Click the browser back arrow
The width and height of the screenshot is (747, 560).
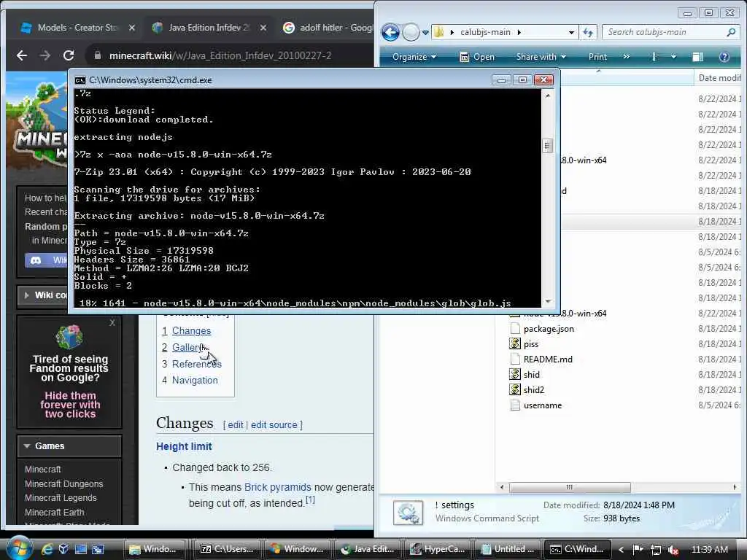coord(22,55)
